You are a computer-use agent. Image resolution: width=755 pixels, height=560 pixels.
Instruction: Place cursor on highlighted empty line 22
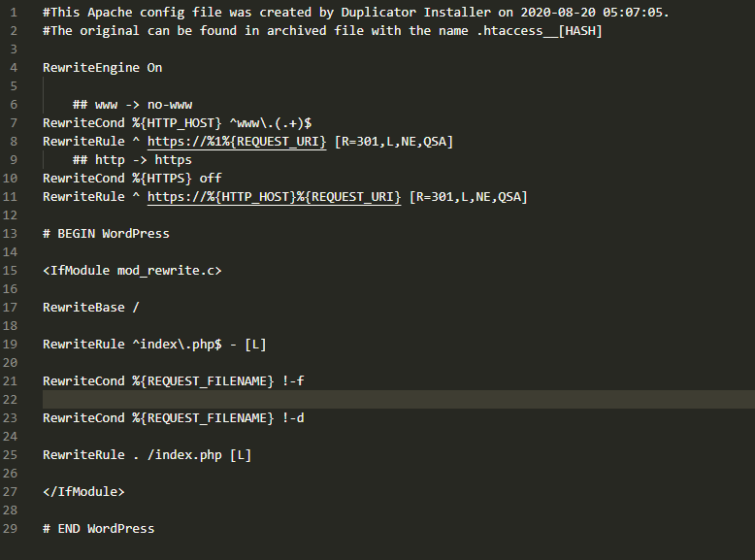(x=388, y=400)
